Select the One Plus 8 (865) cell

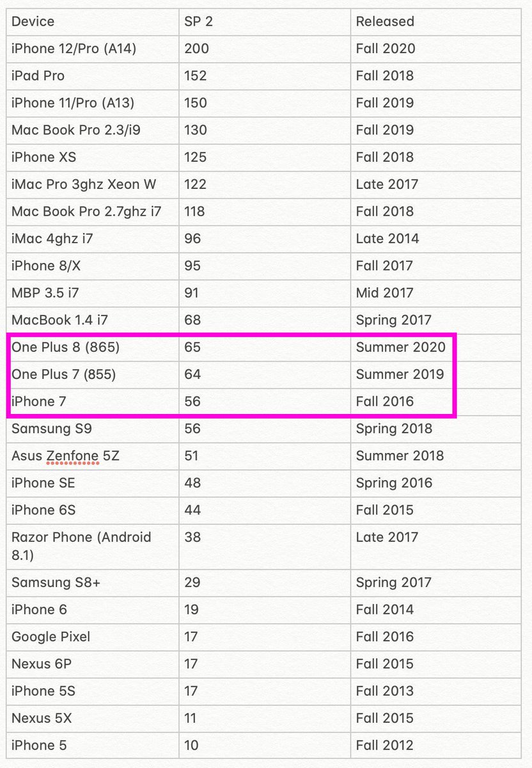[x=65, y=348]
